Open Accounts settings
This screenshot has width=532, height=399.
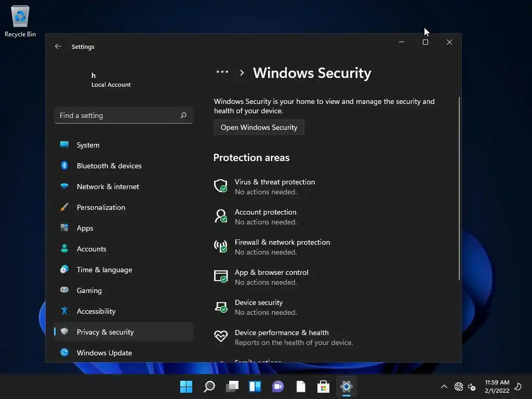click(124, 249)
